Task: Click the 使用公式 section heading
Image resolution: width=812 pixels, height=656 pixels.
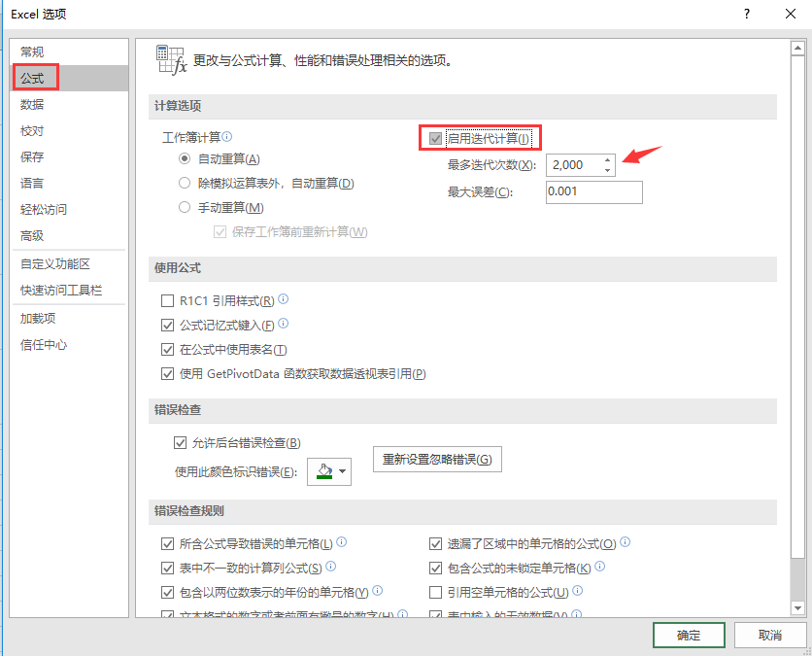Action: click(178, 268)
